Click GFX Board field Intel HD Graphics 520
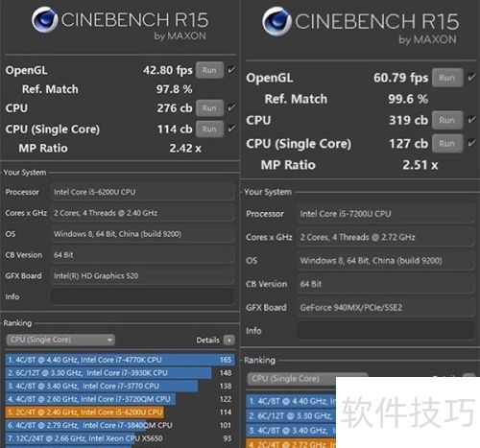Screen dimensions: 480x448 [x=142, y=275]
